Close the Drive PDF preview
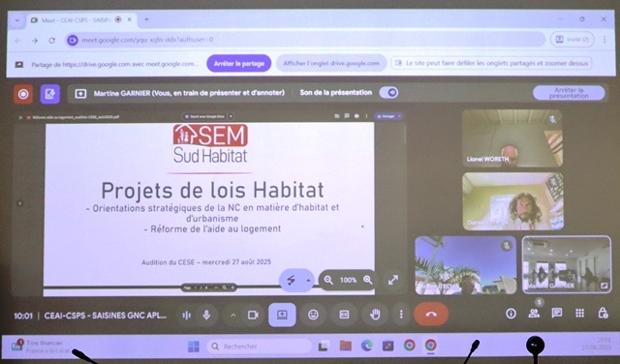This screenshot has height=364, width=620. click(20, 117)
